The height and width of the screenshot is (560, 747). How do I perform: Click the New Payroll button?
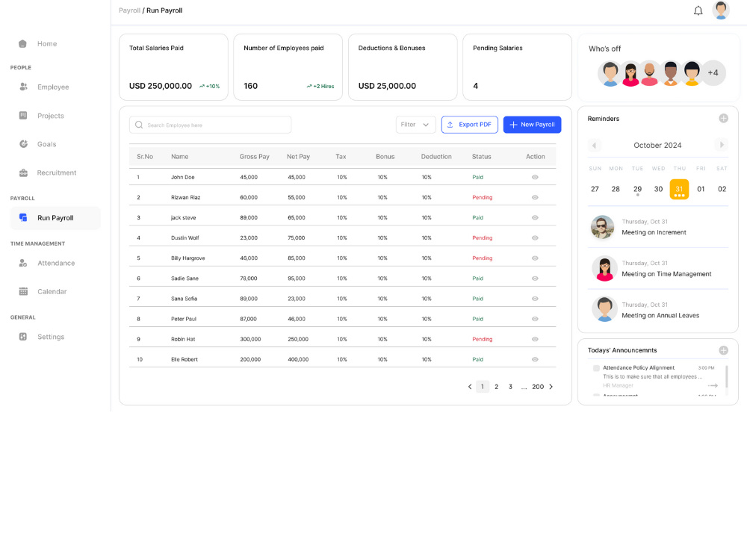click(x=532, y=125)
